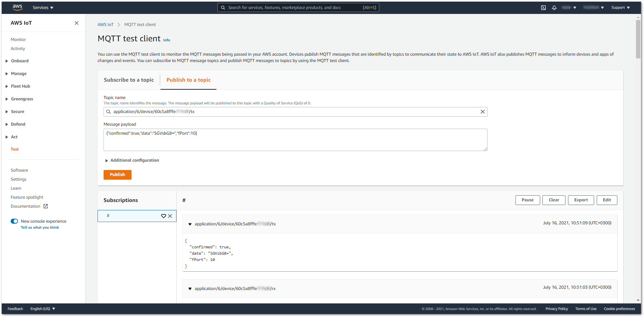Expand the Greengrass sidebar section
Image resolution: width=644 pixels, height=317 pixels.
[x=7, y=99]
